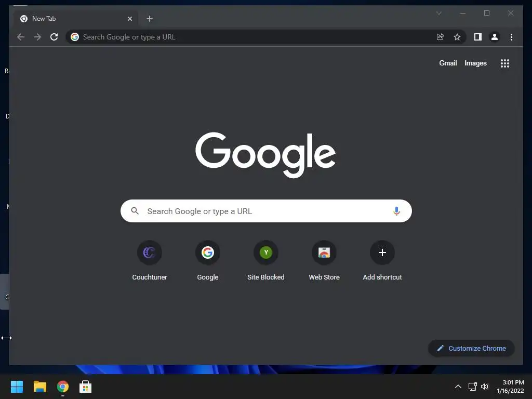Select the New Tab tab
The width and height of the screenshot is (532, 399).
(x=76, y=19)
